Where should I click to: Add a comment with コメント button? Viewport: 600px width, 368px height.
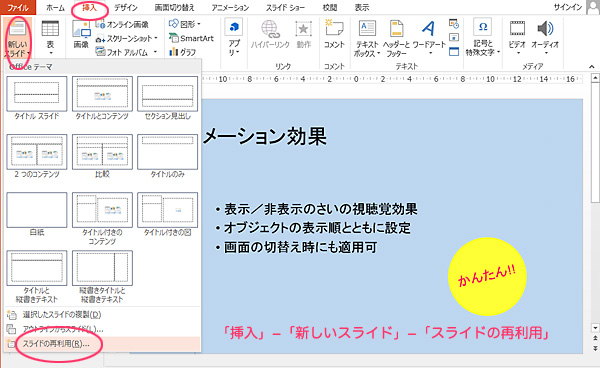coord(334,34)
